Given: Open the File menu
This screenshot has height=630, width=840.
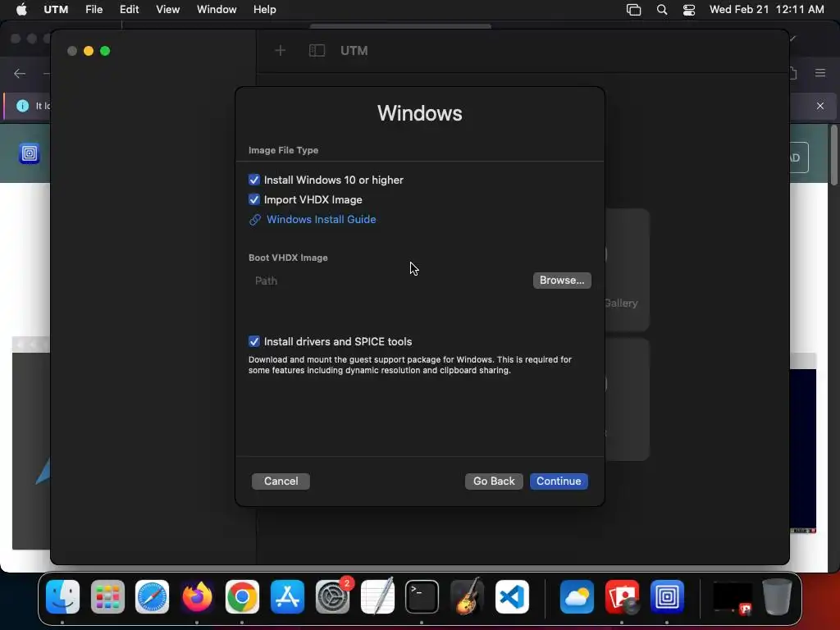Looking at the screenshot, I should [x=94, y=10].
